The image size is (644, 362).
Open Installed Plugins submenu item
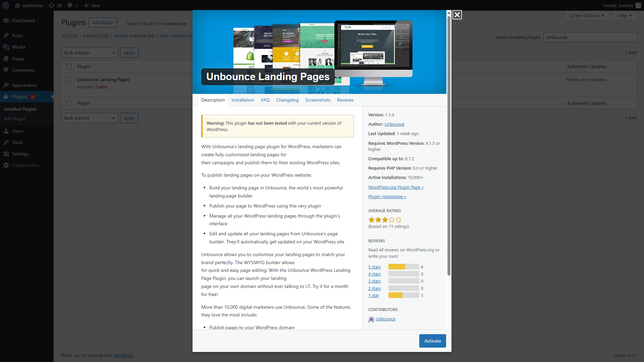(20, 109)
